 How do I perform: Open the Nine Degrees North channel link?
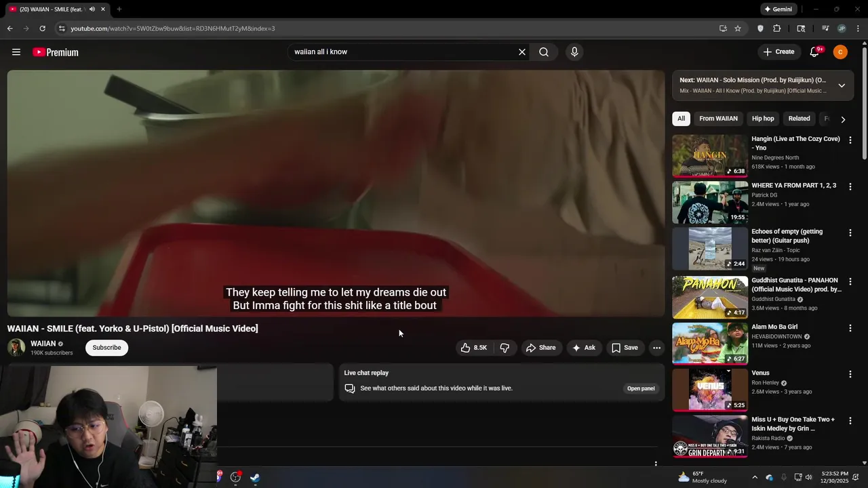(775, 158)
